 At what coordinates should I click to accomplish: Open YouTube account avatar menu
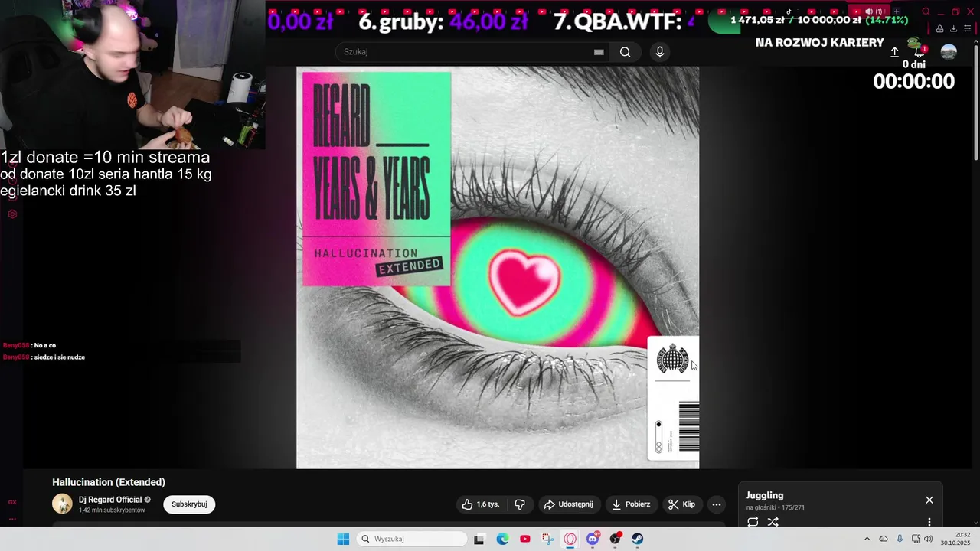coord(949,52)
